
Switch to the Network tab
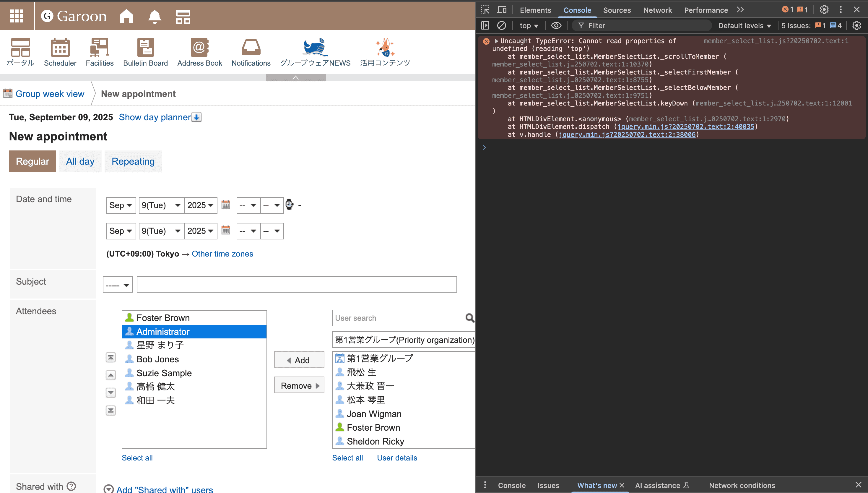[657, 10]
